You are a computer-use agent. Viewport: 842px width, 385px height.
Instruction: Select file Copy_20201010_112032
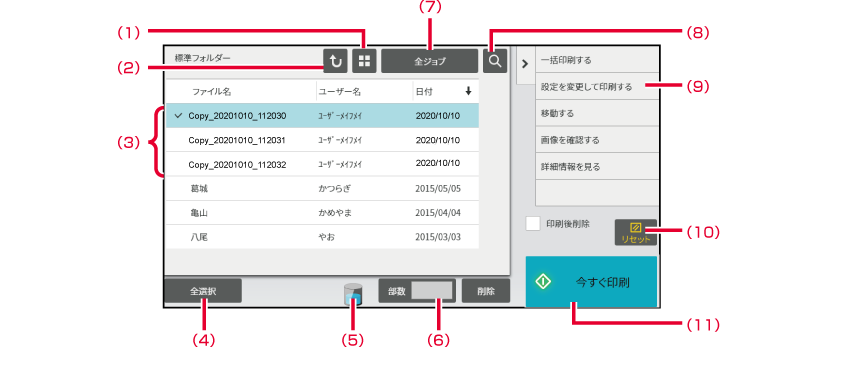click(322, 164)
